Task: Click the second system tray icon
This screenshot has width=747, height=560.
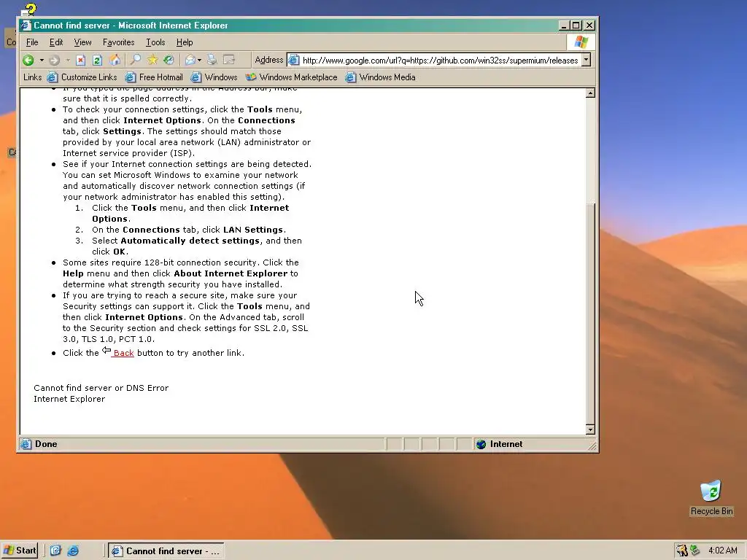Action: pyautogui.click(x=695, y=551)
